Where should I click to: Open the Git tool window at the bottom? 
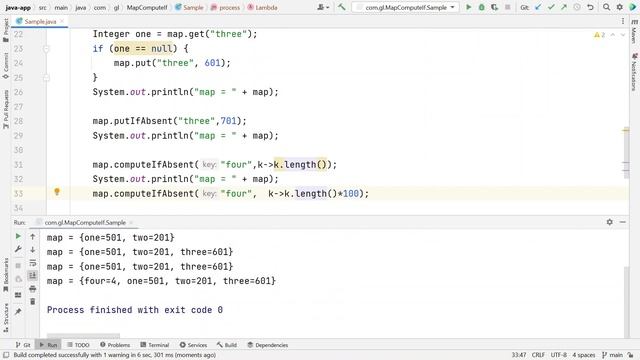23,345
